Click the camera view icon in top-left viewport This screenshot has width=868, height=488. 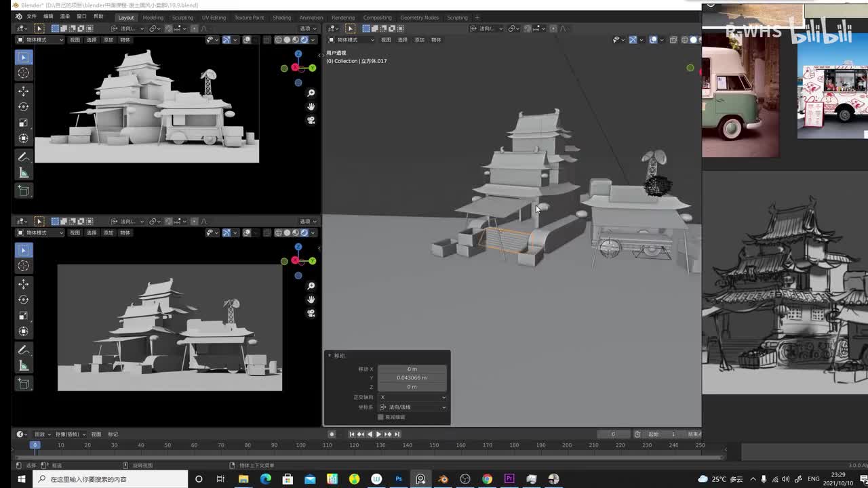(x=311, y=121)
